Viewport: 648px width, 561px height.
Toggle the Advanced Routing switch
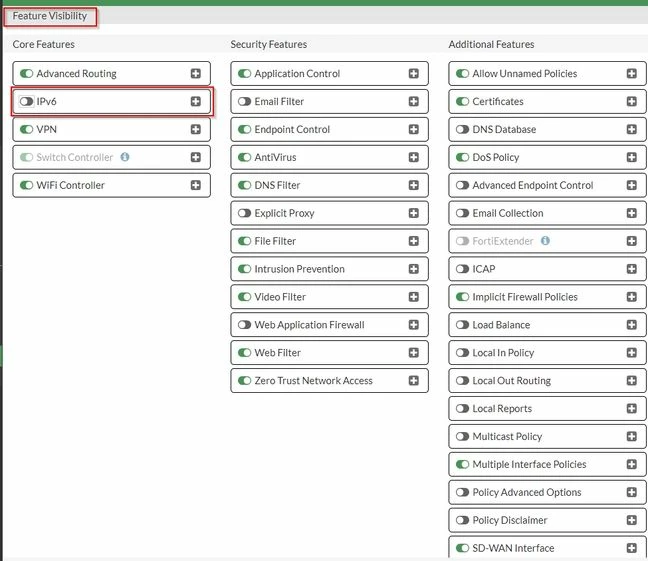[x=26, y=74]
